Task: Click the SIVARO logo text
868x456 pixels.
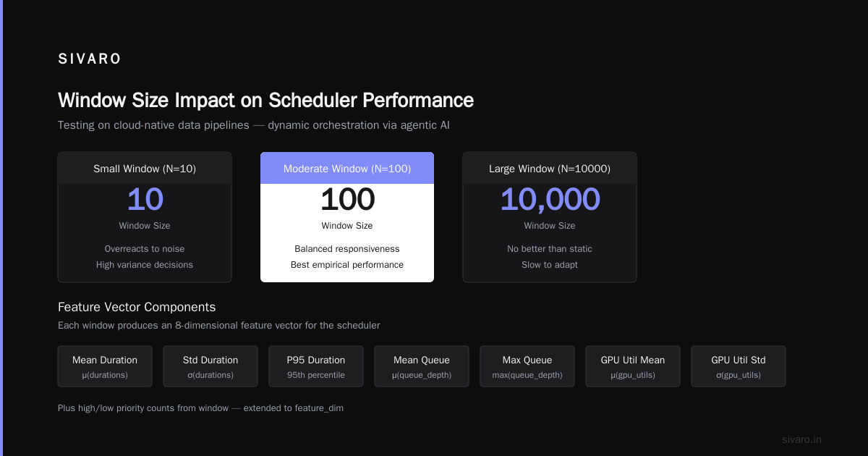Action: [x=90, y=59]
